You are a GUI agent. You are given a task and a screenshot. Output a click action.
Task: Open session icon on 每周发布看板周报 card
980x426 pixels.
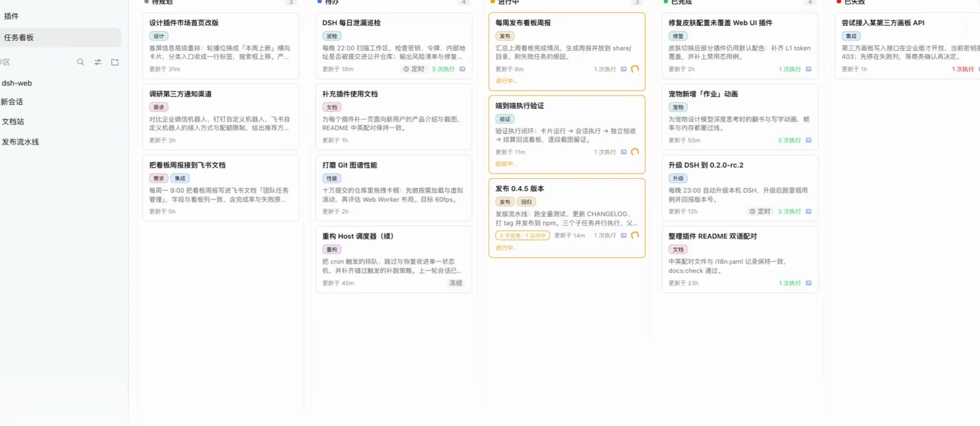coord(624,69)
